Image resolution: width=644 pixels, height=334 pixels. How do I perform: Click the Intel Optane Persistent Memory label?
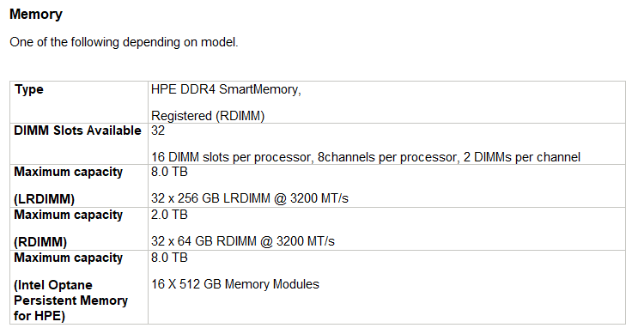point(70,293)
